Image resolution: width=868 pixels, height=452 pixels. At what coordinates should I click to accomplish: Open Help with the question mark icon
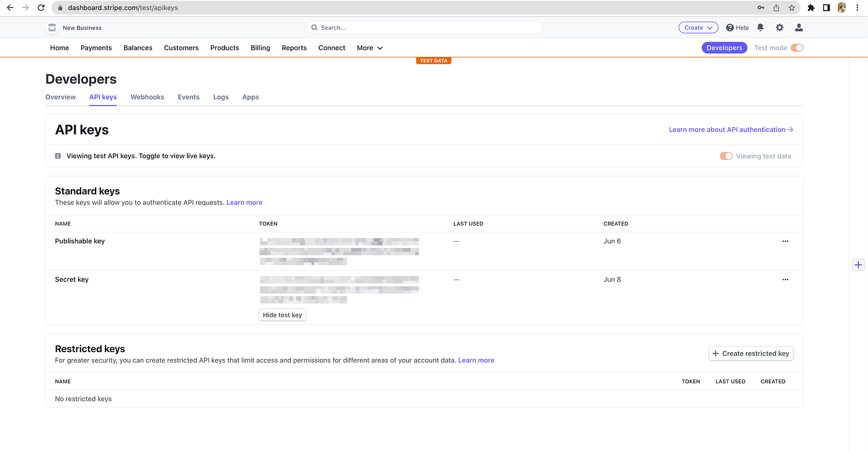click(730, 28)
